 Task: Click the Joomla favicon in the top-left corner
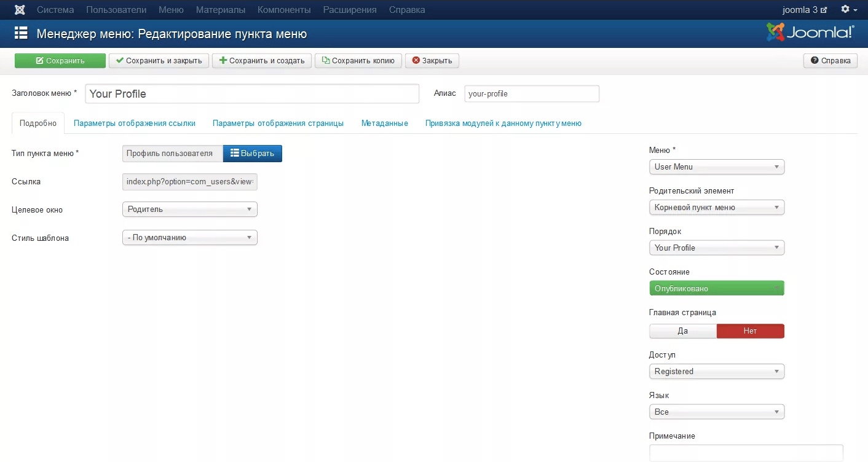click(19, 9)
